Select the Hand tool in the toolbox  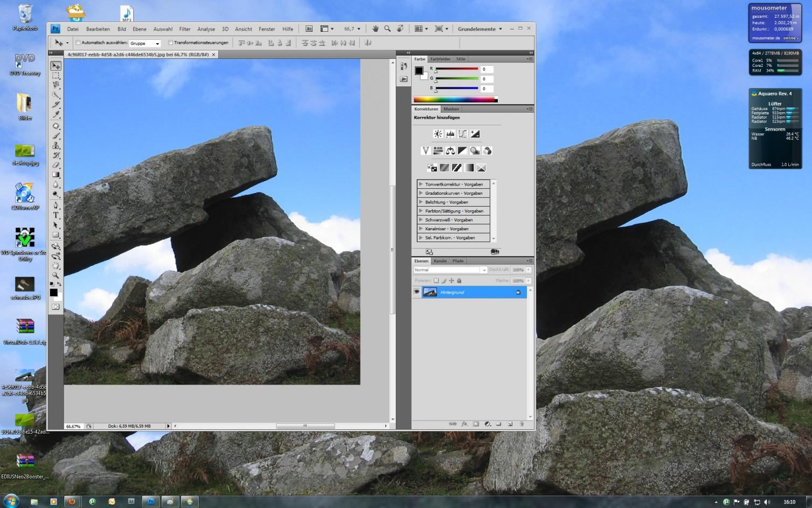[56, 265]
